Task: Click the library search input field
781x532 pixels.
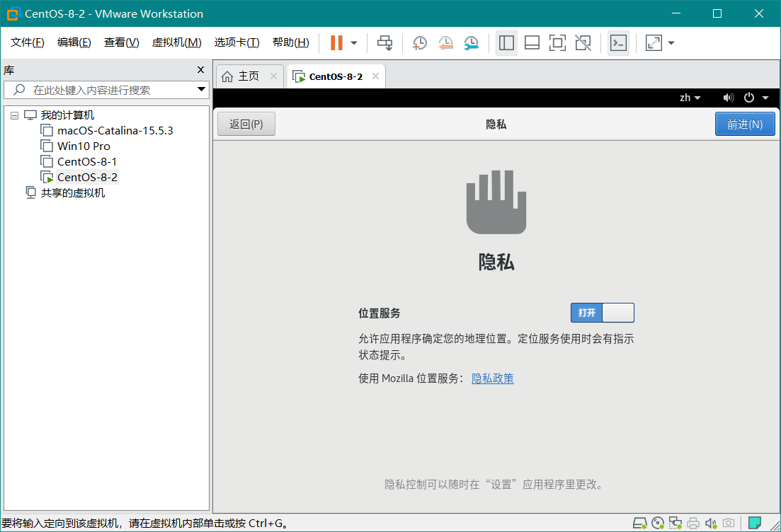Action: [99, 90]
